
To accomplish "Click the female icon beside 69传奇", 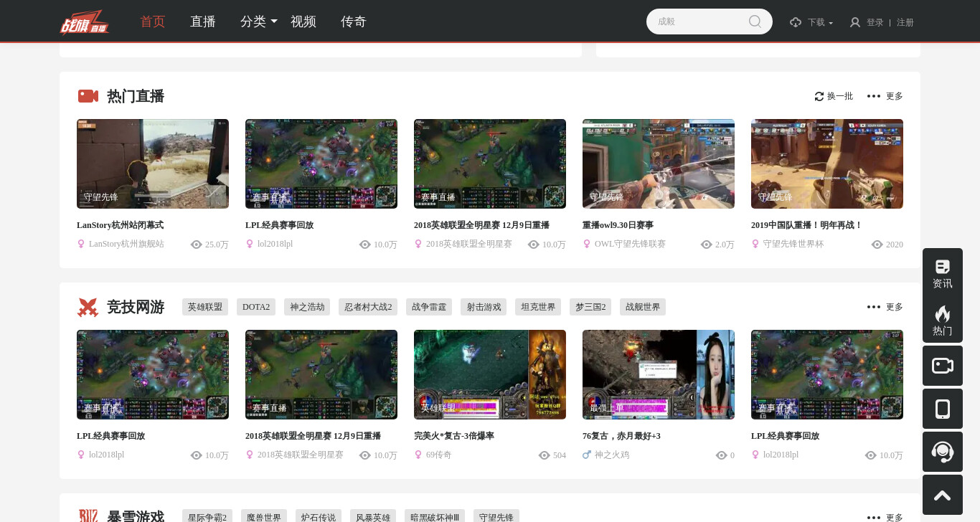I will (418, 455).
